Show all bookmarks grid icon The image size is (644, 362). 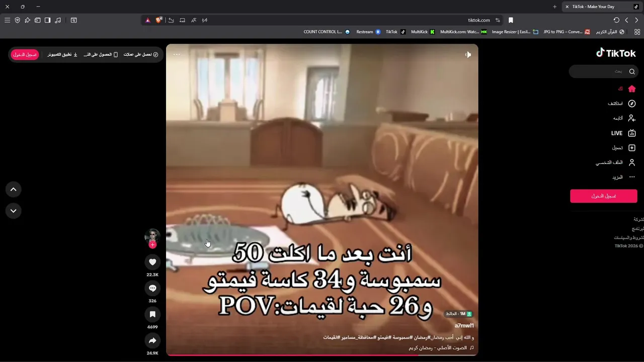click(x=636, y=32)
